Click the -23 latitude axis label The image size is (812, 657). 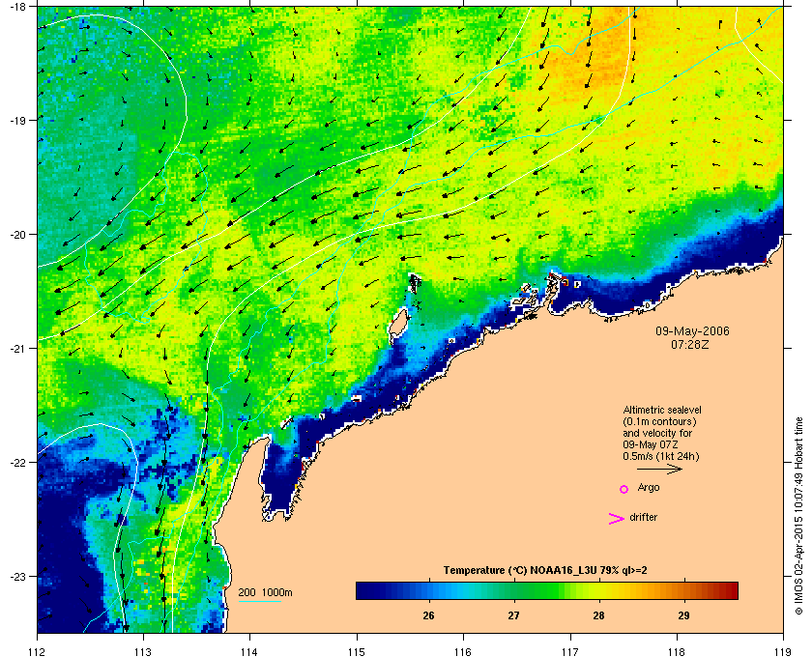tap(17, 576)
